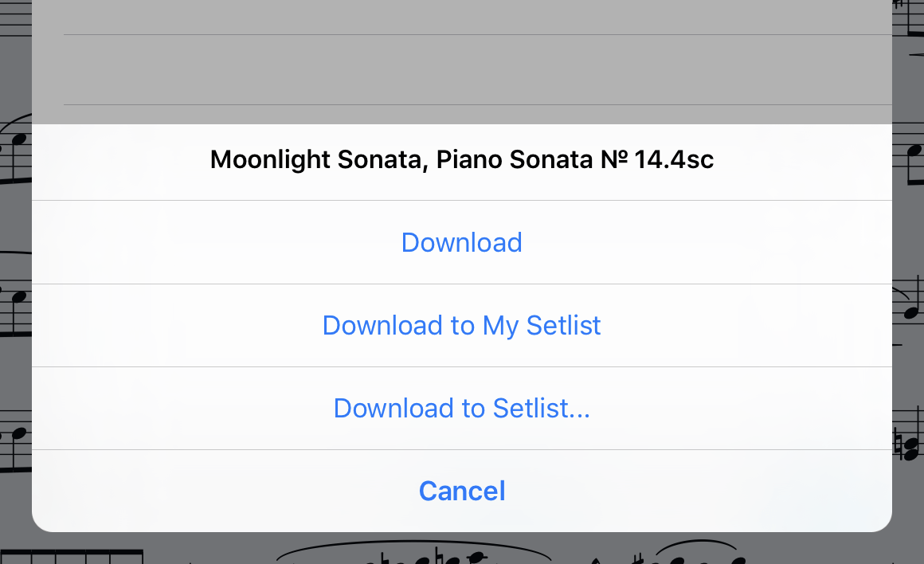Viewport: 924px width, 564px height.
Task: Tap the slurred notes below the Cancel button
Action: 414,554
